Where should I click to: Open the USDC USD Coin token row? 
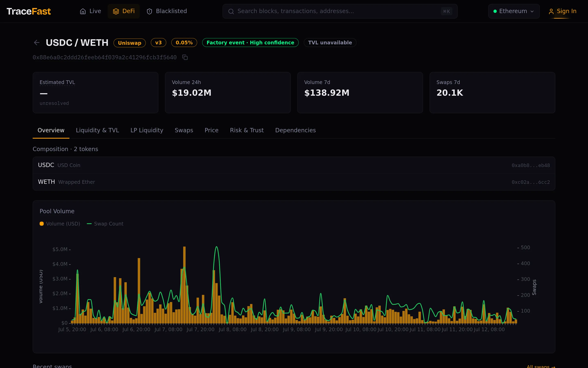294,165
